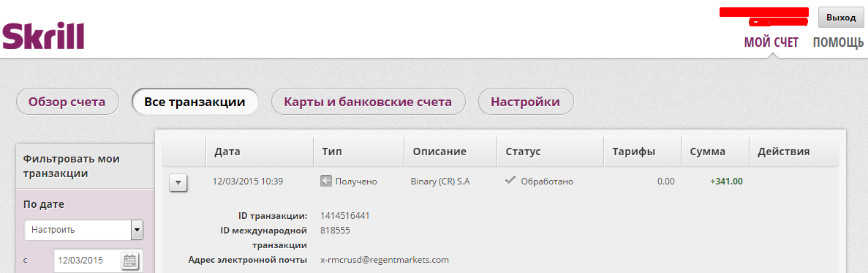Sort by the Дата column header
The height and width of the screenshot is (273, 868).
(260, 152)
